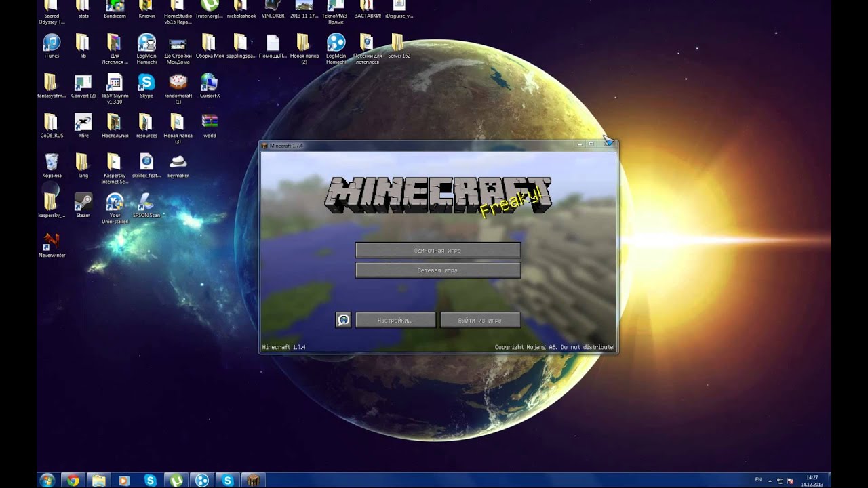
Task: Open Google Chrome from the taskbar
Action: click(73, 481)
